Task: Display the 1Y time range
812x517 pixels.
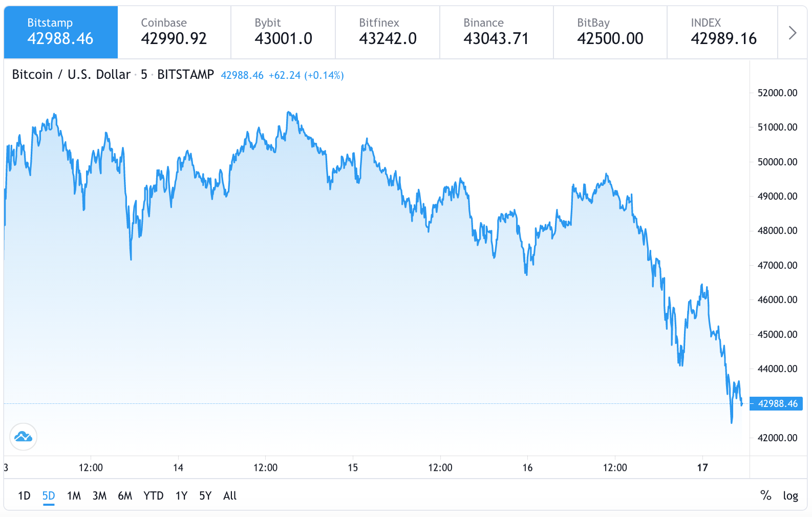Action: (181, 496)
